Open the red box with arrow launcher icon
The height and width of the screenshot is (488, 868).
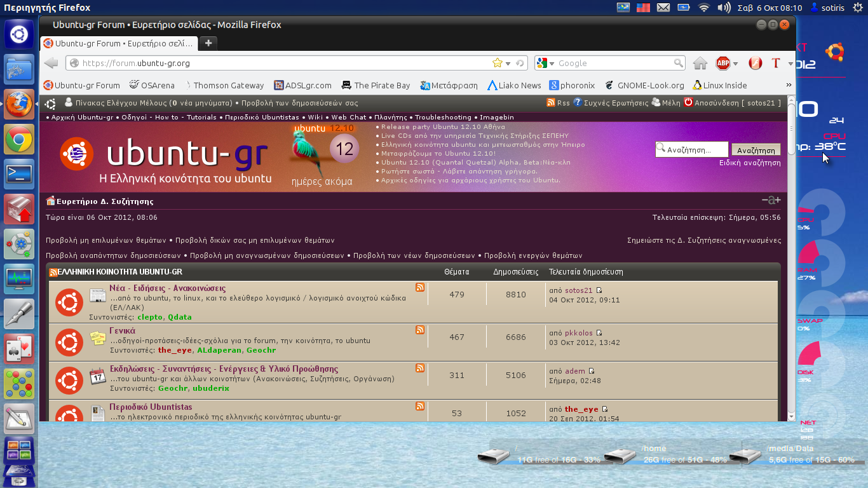pyautogui.click(x=18, y=210)
